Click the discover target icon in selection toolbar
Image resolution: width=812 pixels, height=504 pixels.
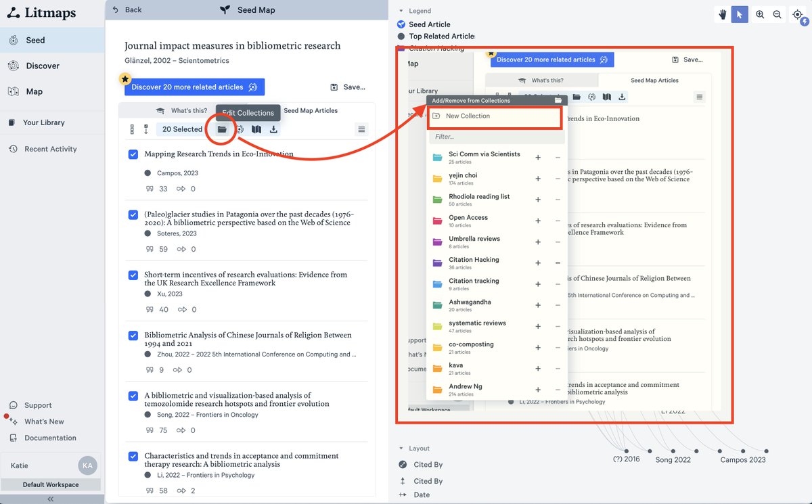coord(240,129)
